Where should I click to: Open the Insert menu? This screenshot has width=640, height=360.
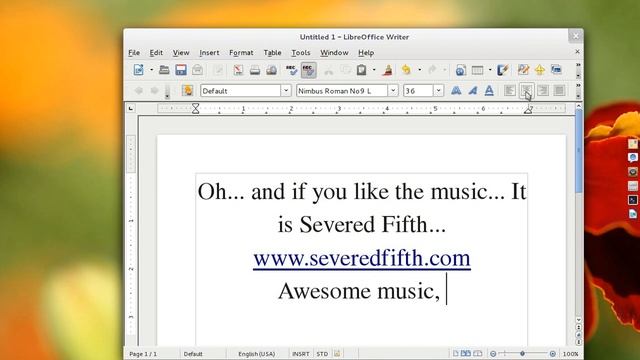[x=209, y=53]
